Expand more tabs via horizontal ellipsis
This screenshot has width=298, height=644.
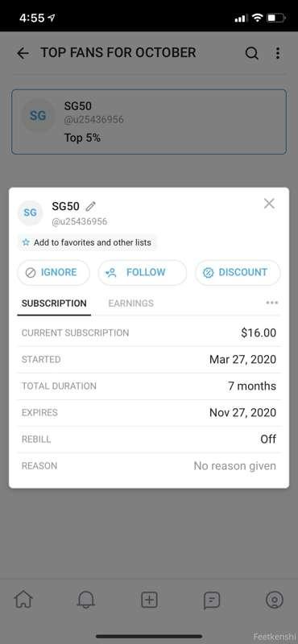tap(272, 303)
